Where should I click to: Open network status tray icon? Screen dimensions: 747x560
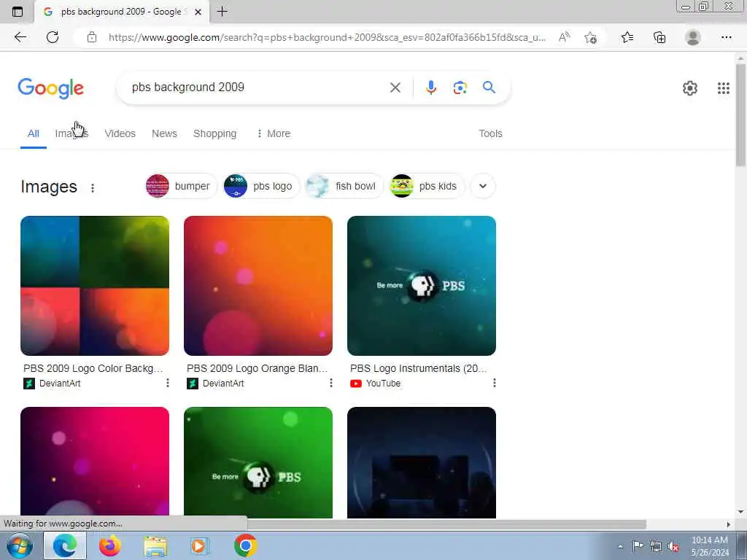click(x=656, y=546)
